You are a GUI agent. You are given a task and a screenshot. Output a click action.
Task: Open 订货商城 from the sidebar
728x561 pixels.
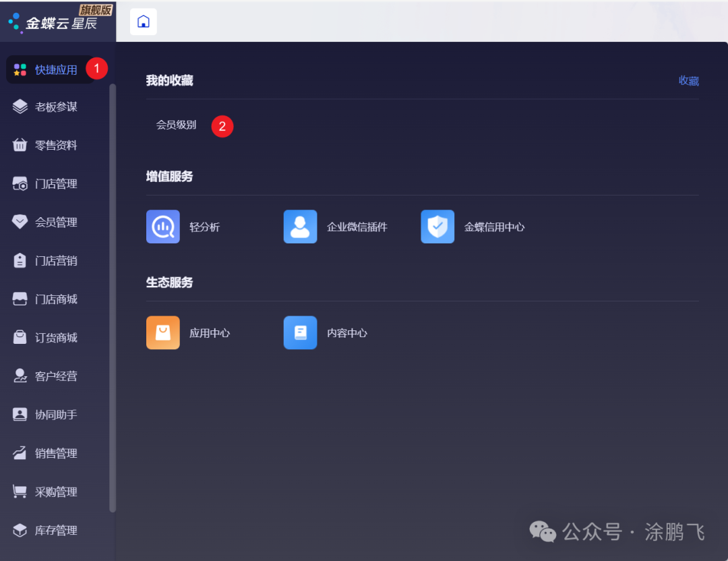pyautogui.click(x=55, y=337)
